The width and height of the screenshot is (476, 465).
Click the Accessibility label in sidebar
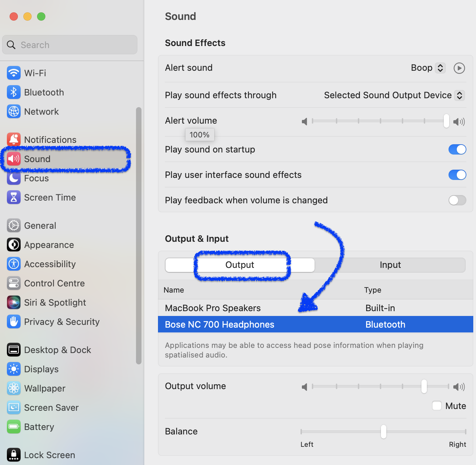click(x=50, y=264)
